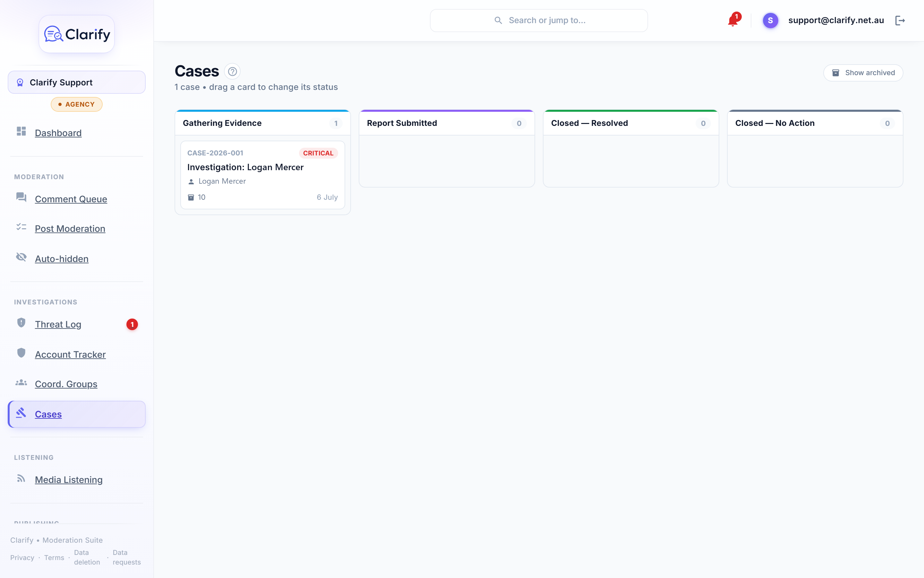924x578 pixels.
Task: Focus the Search or jump to field
Action: coord(539,20)
